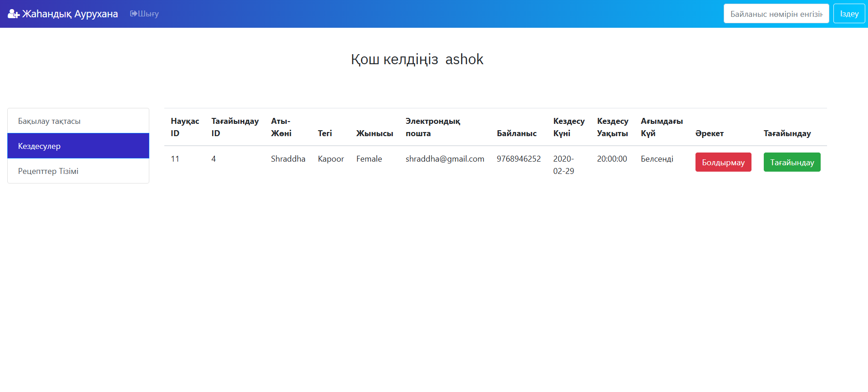Click the Іздеу search button
This screenshot has width=868, height=392.
point(849,14)
